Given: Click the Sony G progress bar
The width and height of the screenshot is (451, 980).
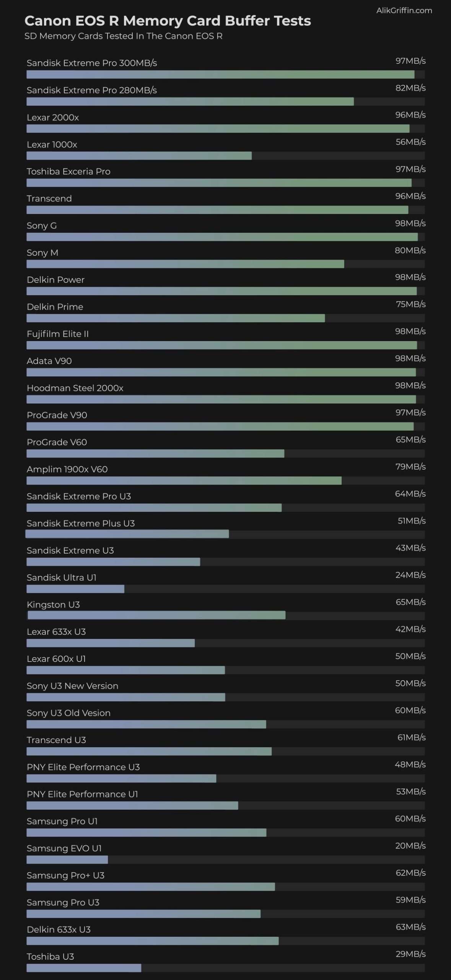Looking at the screenshot, I should [222, 237].
